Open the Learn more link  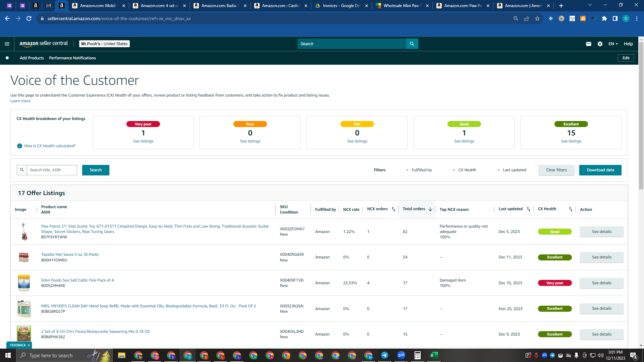coord(20,101)
